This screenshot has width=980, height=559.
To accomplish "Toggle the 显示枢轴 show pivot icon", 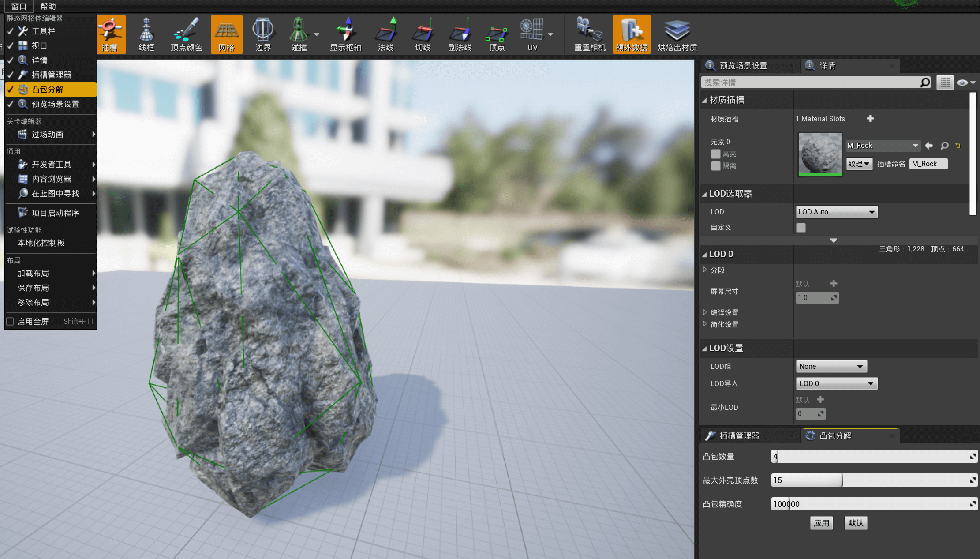I will (346, 34).
